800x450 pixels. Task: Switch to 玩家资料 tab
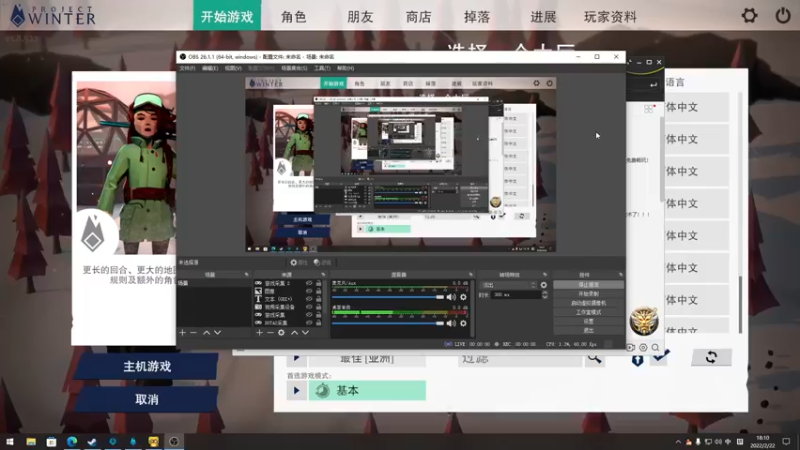(x=610, y=17)
